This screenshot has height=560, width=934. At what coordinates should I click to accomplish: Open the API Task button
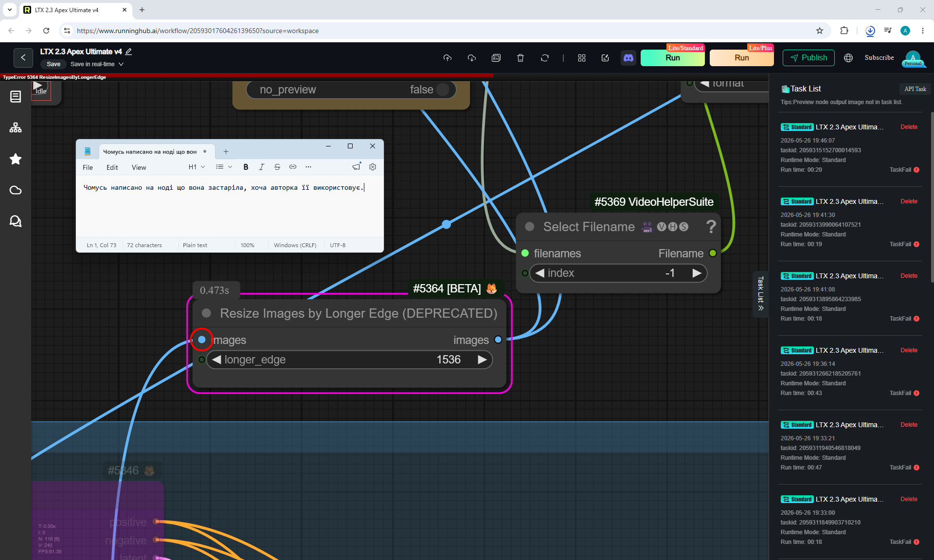915,89
